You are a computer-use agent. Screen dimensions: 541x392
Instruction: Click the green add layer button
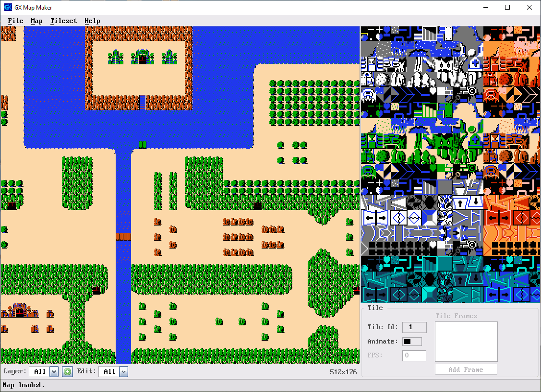(68, 371)
